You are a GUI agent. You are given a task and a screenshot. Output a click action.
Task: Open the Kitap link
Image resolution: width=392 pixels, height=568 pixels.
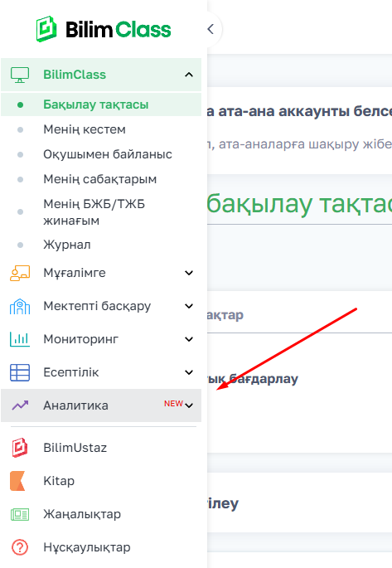(59, 481)
